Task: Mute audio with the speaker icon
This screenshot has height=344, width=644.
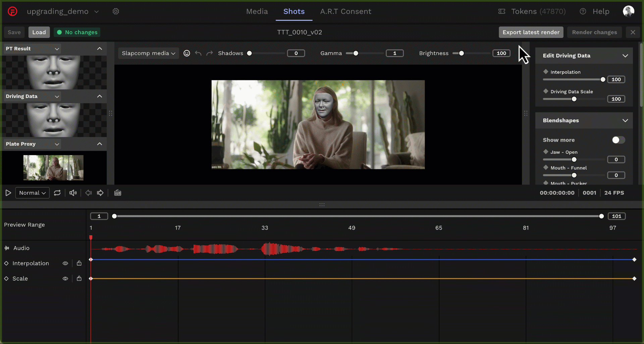Action: (x=73, y=193)
